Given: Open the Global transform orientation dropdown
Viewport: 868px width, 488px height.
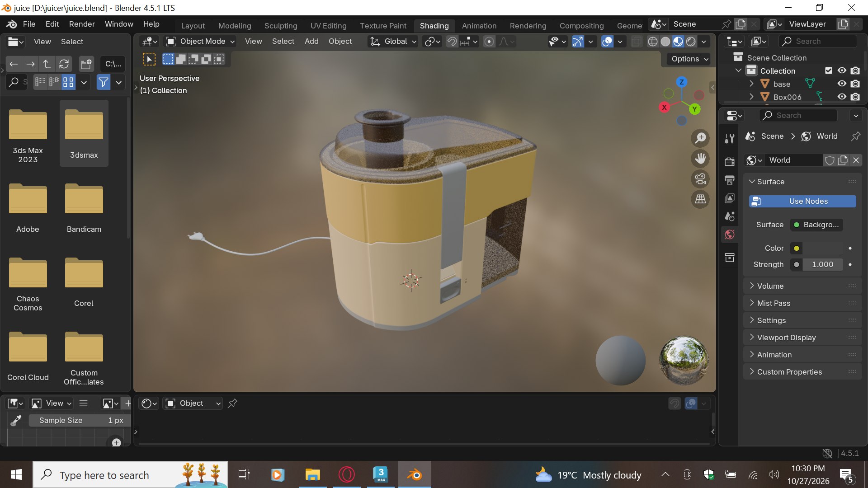Looking at the screenshot, I should point(393,42).
